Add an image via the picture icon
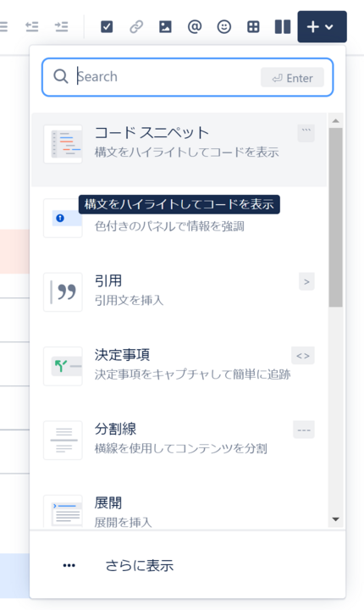Viewport: 364px width, 610px height. pos(165,26)
